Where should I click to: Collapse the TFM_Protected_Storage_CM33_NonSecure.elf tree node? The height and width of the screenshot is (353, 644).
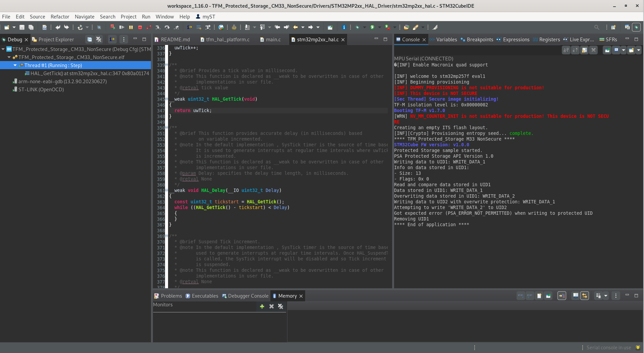[x=9, y=57]
